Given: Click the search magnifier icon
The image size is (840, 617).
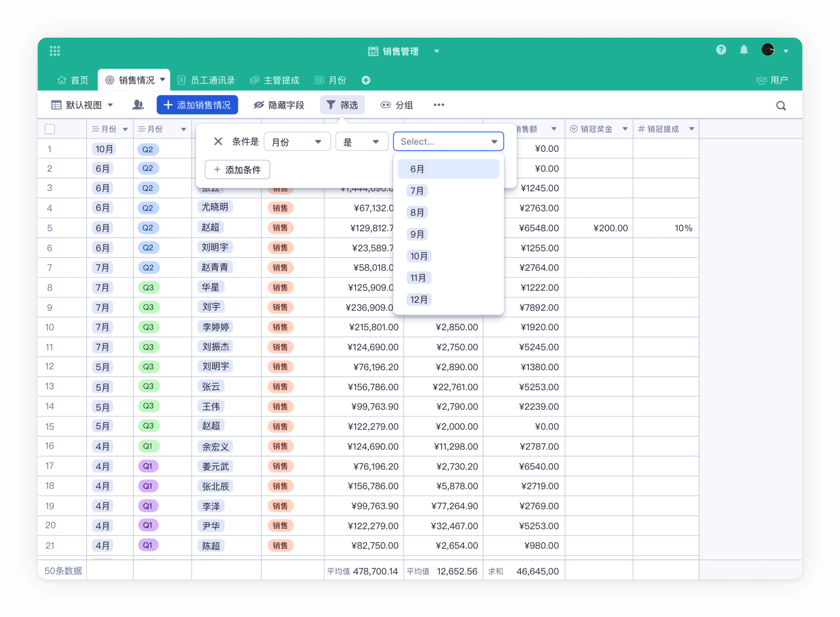Looking at the screenshot, I should point(781,106).
